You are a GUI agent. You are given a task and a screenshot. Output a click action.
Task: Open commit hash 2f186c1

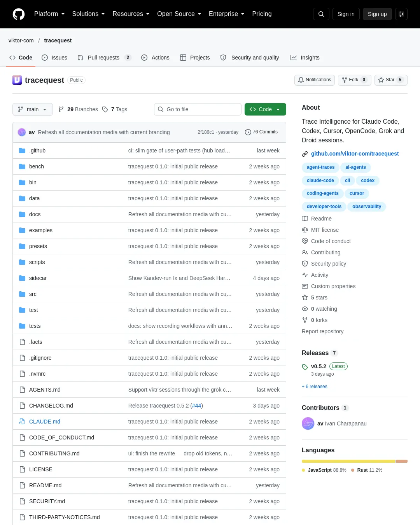206,132
